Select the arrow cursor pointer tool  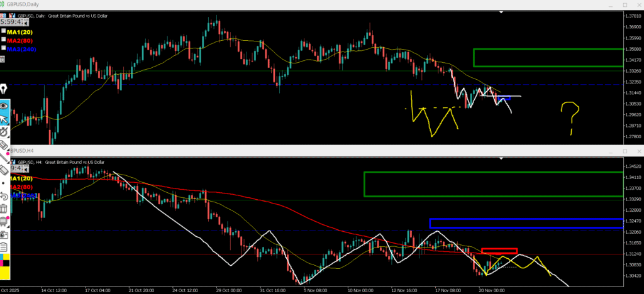coord(4,119)
